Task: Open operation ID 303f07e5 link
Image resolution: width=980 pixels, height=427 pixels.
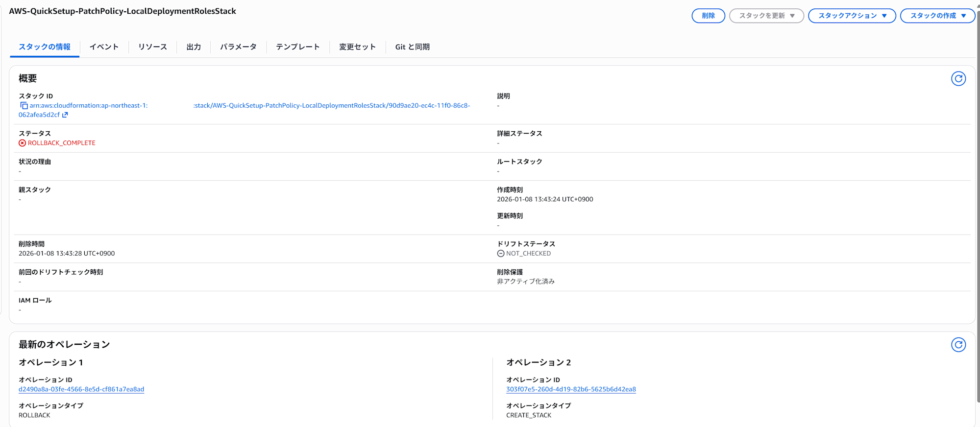Action: 571,389
